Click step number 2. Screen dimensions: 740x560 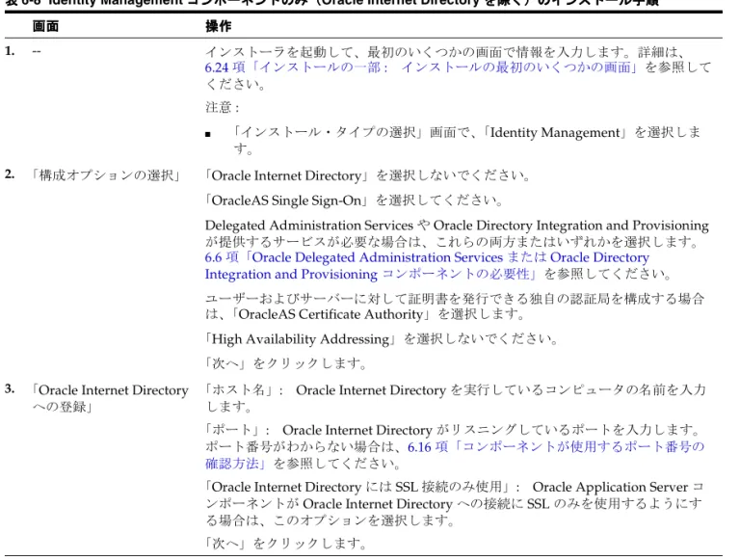coord(10,174)
